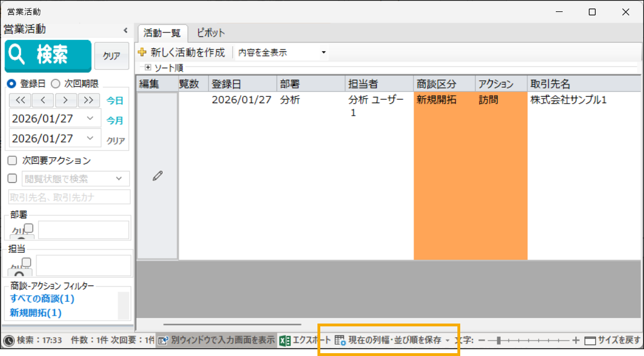Enable the 次回要アクション checkbox
Image resolution: width=644 pixels, height=356 pixels.
click(x=13, y=160)
